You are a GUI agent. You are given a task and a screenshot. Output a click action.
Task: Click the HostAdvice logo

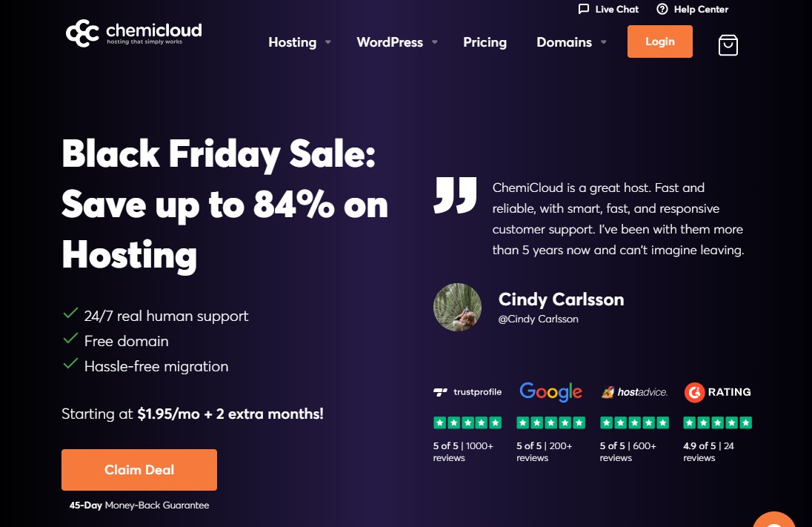(634, 391)
